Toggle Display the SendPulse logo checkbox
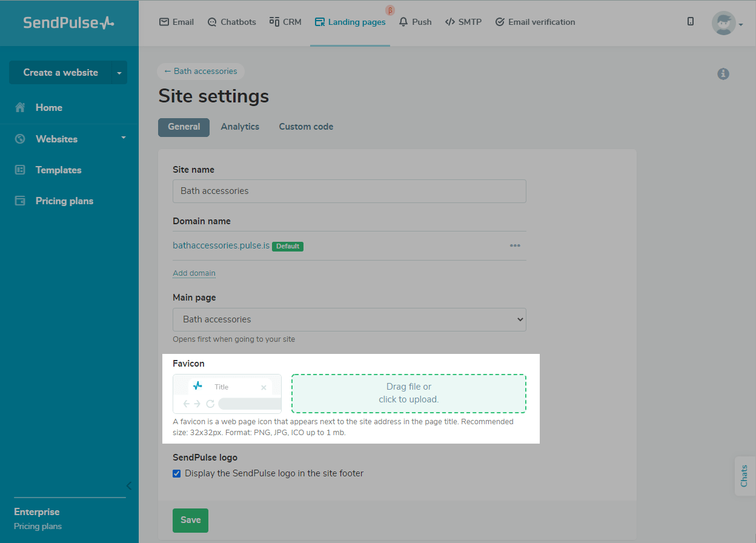Image resolution: width=756 pixels, height=543 pixels. (x=177, y=473)
